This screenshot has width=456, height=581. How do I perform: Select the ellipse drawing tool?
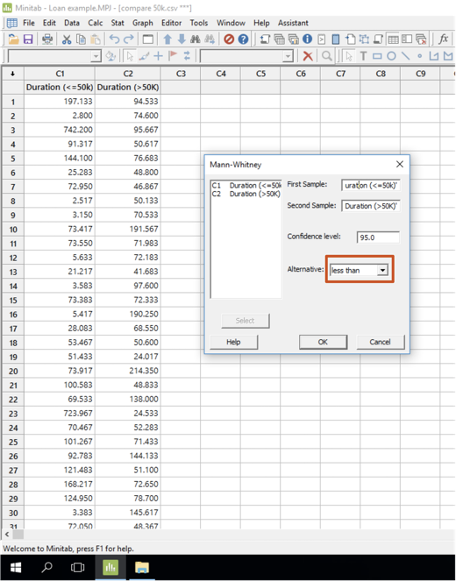coord(391,56)
